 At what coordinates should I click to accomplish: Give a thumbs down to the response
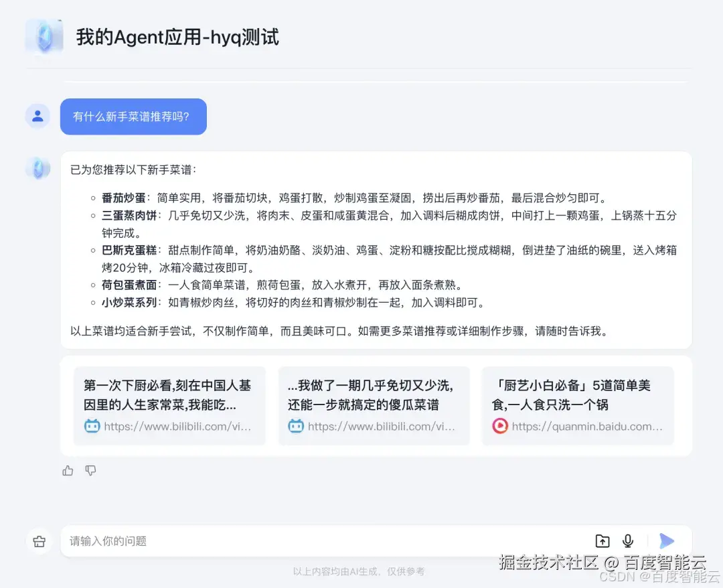(x=90, y=471)
